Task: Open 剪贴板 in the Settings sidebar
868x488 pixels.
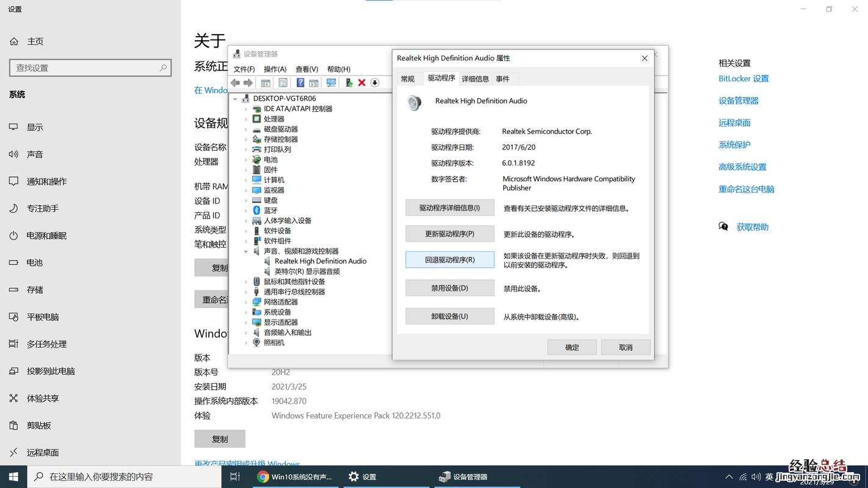Action: [x=90, y=425]
